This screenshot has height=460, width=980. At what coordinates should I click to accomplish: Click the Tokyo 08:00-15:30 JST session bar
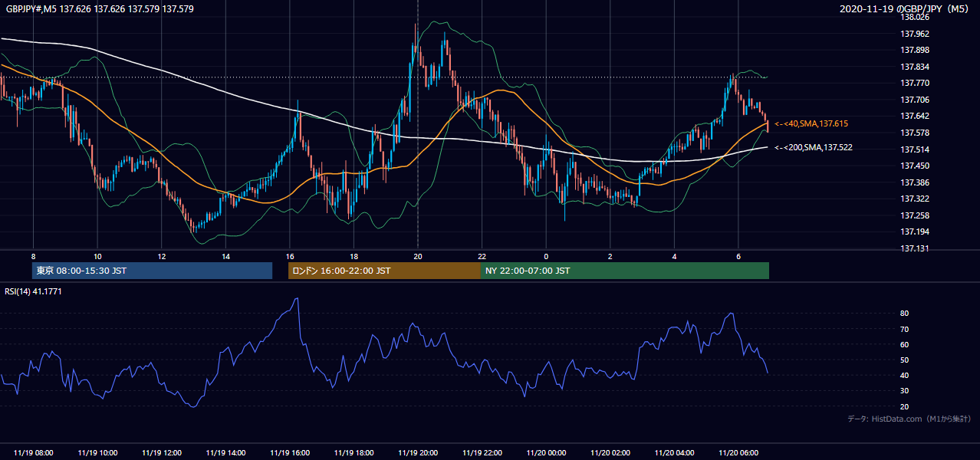click(x=152, y=271)
